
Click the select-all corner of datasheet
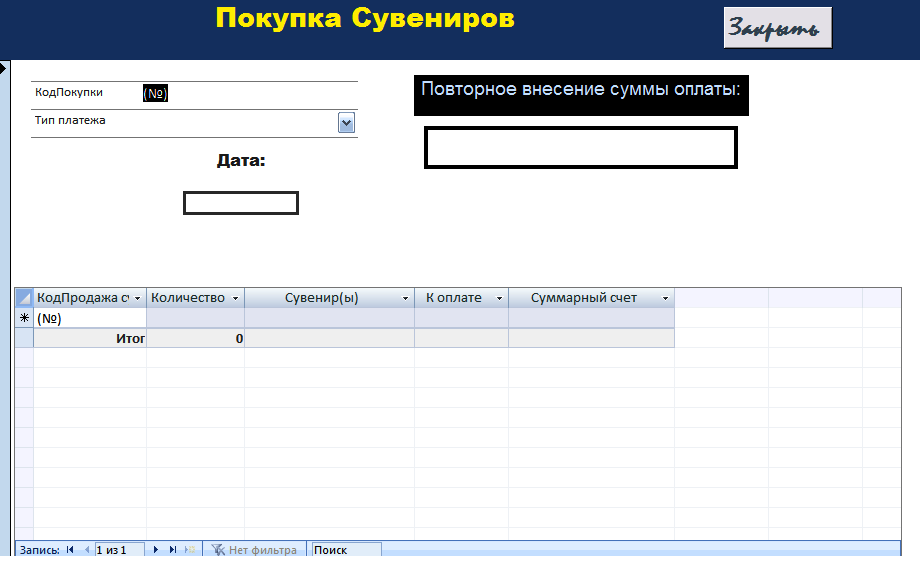pyautogui.click(x=24, y=297)
